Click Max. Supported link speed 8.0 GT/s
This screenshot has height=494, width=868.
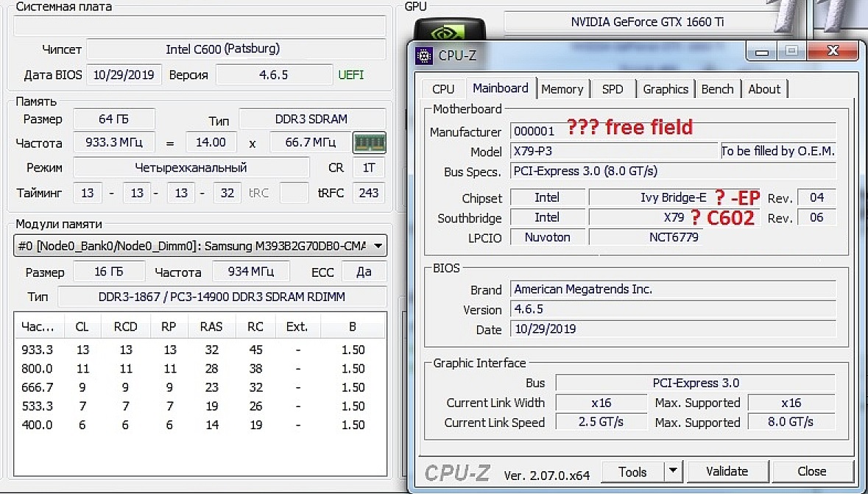(x=791, y=423)
